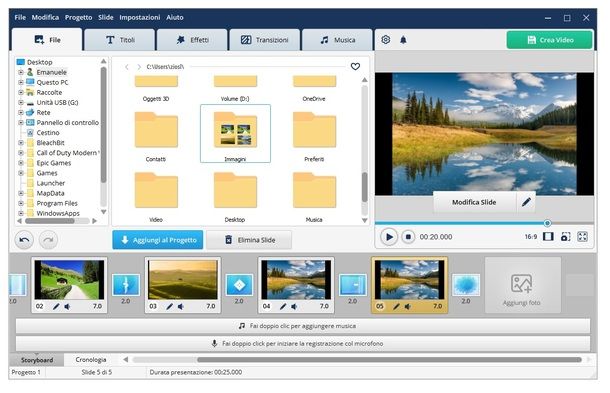Image resolution: width=610 pixels, height=393 pixels.
Task: Open transition between slides 04 and 05
Action: coord(352,285)
